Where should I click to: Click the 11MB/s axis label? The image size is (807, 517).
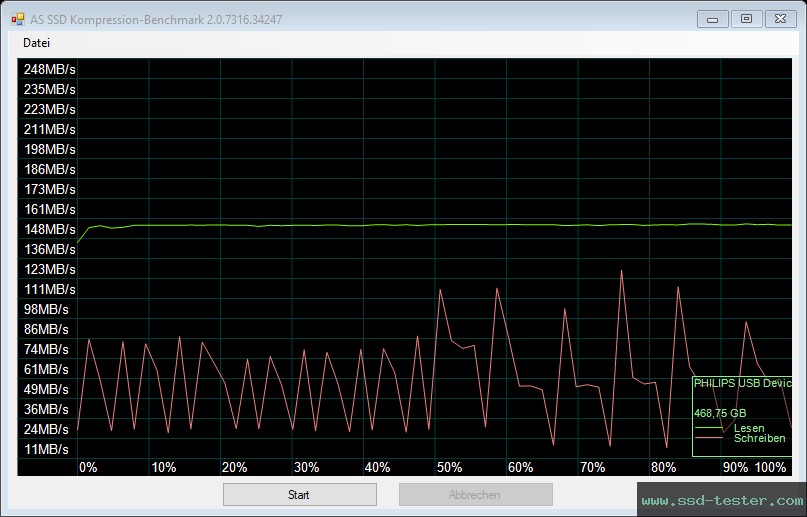pyautogui.click(x=46, y=449)
